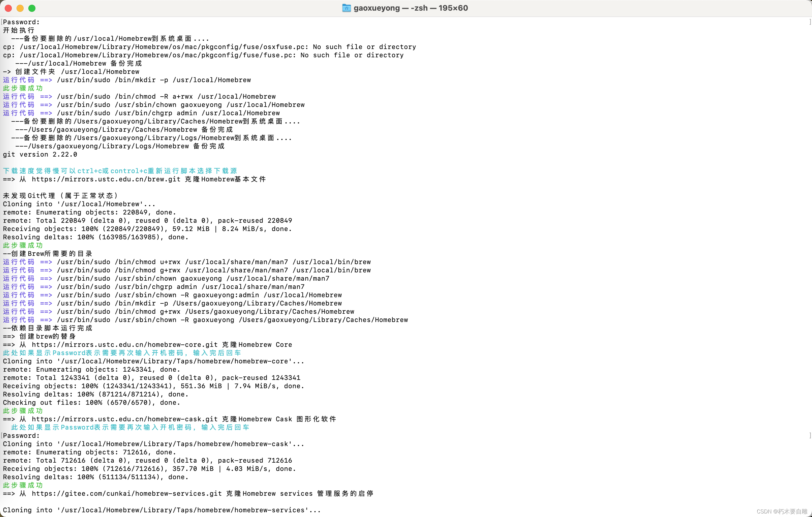
Task: Click the line 'Cloning into '/usr/local/Homebrew'...'
Action: 79,204
